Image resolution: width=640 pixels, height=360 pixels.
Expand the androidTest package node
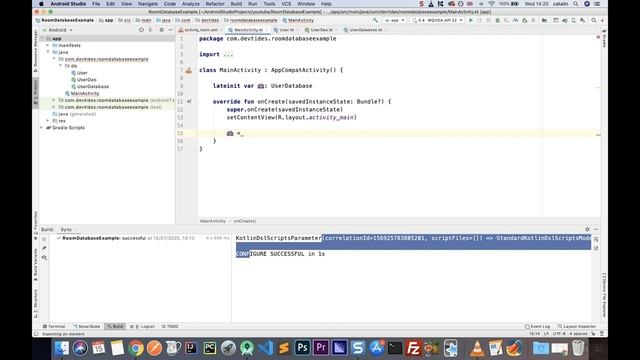click(x=54, y=100)
